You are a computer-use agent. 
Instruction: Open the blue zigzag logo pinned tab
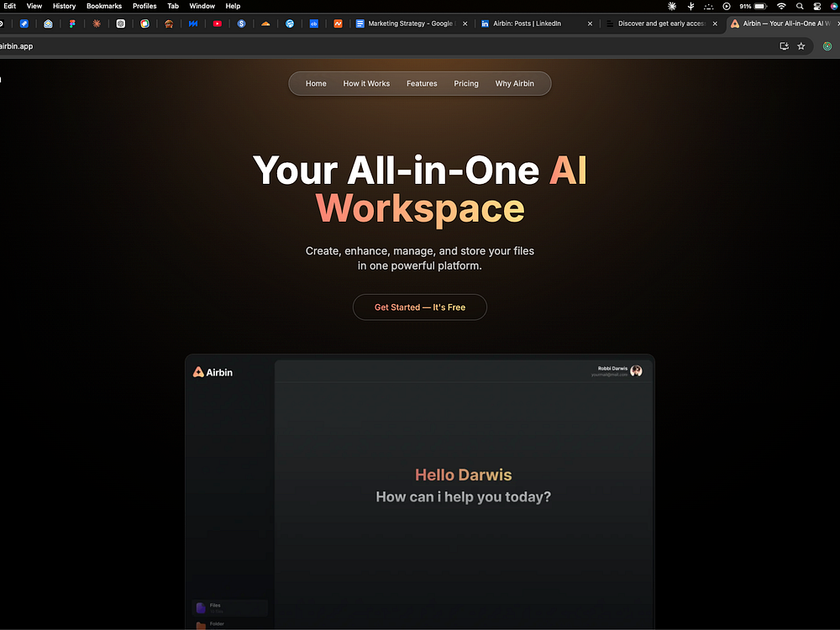(193, 24)
